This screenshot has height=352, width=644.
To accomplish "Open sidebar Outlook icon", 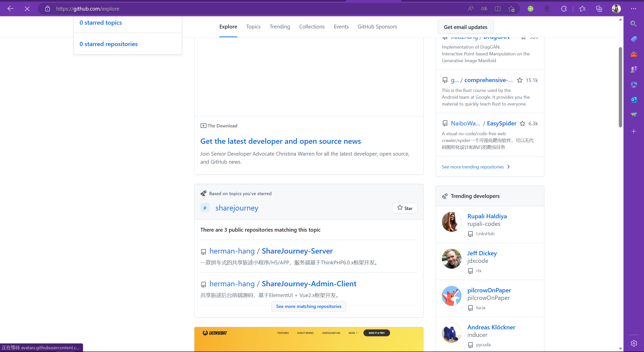I will (x=634, y=100).
